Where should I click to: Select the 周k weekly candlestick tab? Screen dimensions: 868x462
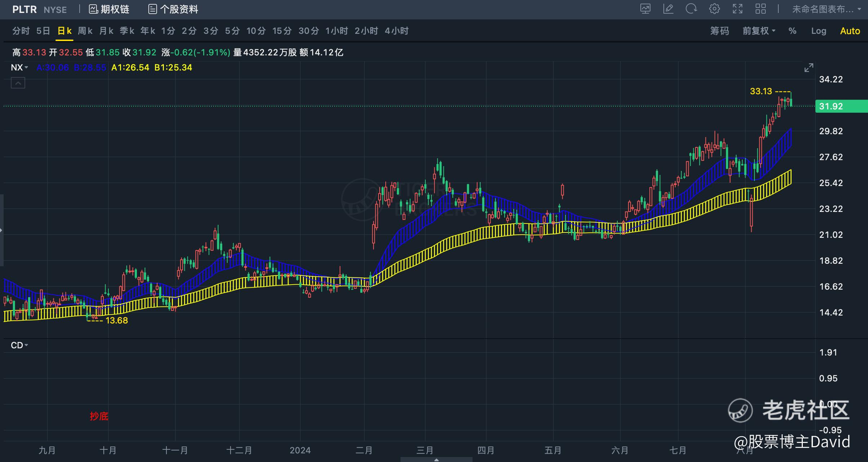pyautogui.click(x=85, y=31)
